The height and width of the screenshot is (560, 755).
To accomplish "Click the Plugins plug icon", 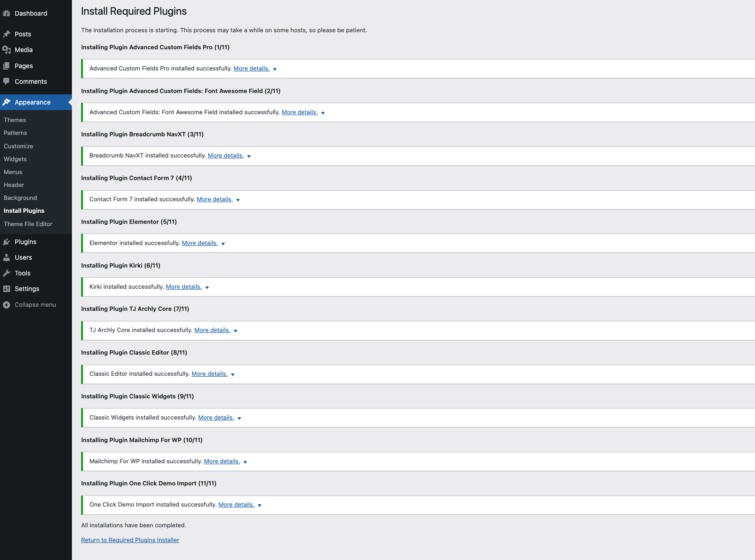I will click(6, 242).
